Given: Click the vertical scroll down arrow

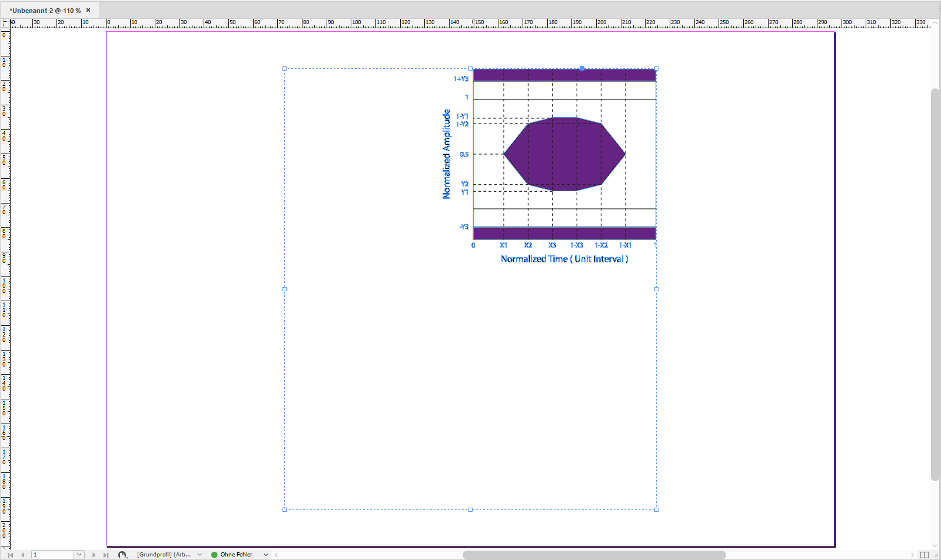Looking at the screenshot, I should [x=935, y=546].
